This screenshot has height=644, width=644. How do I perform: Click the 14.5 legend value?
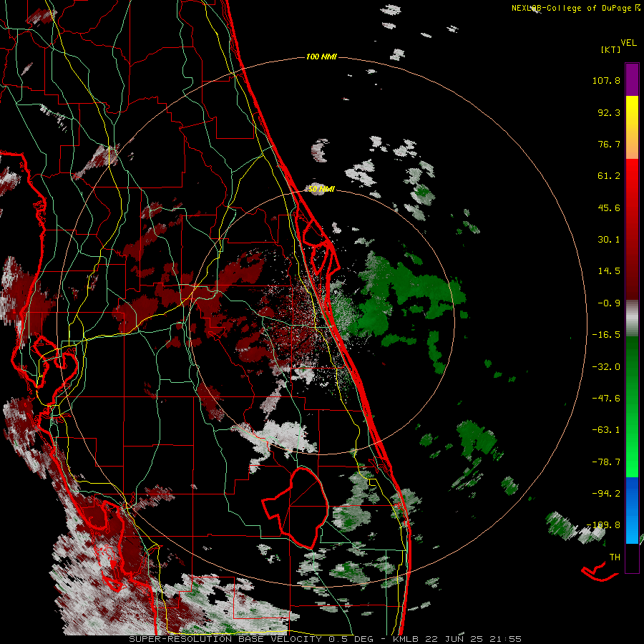609,271
